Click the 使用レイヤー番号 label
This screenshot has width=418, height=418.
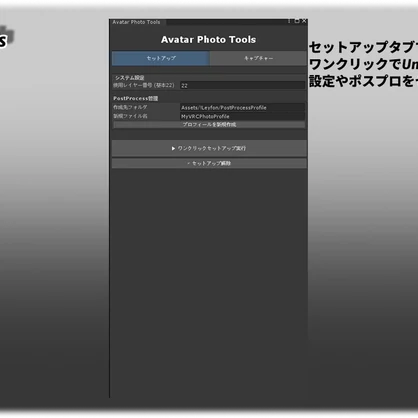tap(144, 85)
